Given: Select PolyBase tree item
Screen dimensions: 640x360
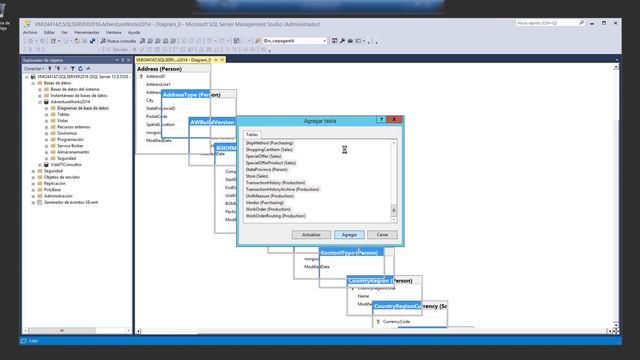Looking at the screenshot, I should (52, 190).
